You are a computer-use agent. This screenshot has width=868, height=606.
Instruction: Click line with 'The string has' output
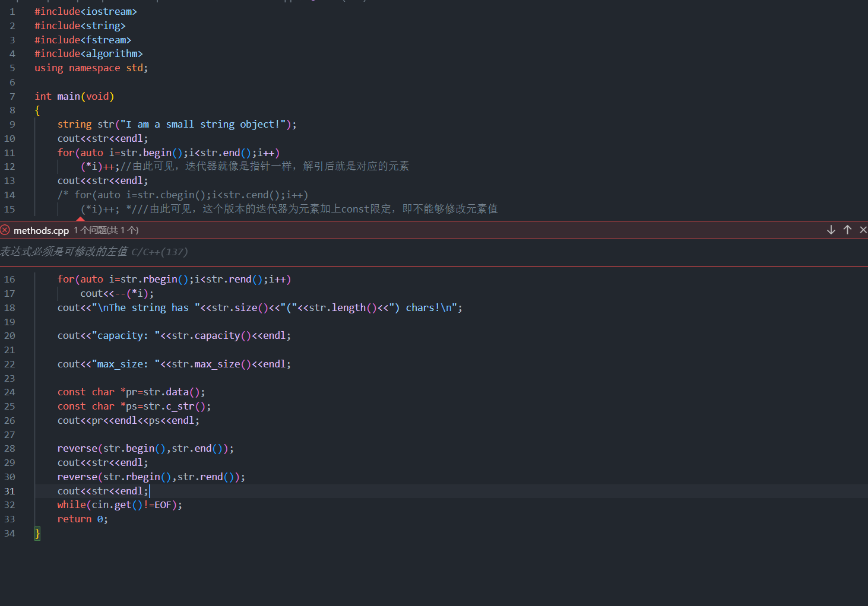260,307
